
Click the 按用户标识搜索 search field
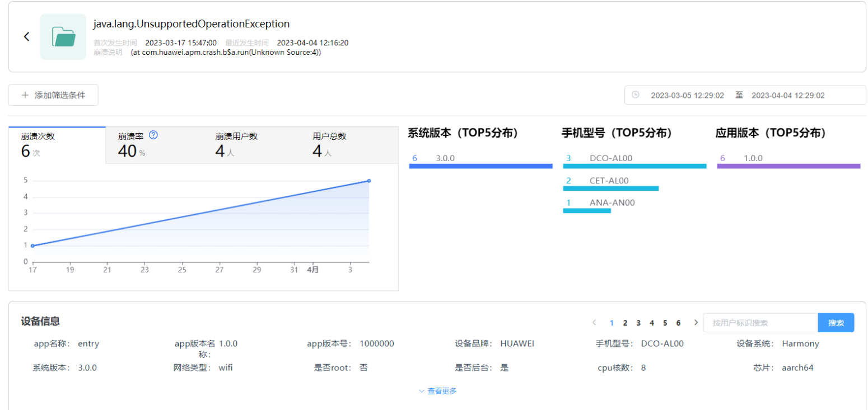(760, 323)
